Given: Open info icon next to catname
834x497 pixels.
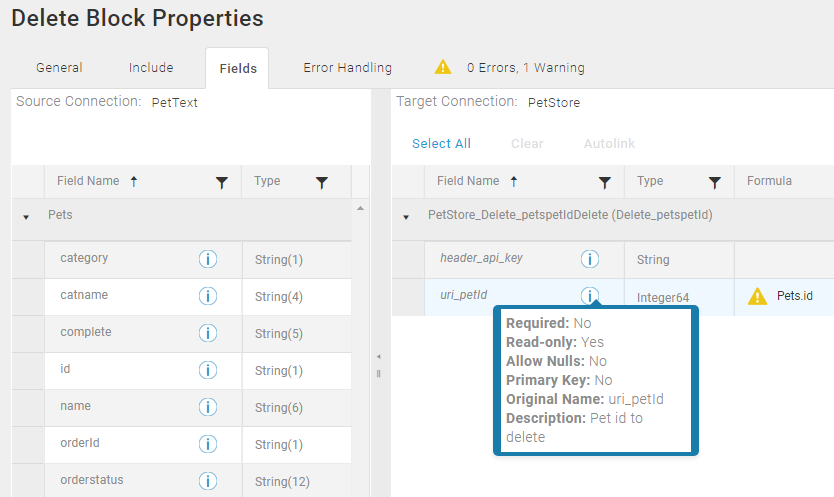Looking at the screenshot, I should pos(208,296).
